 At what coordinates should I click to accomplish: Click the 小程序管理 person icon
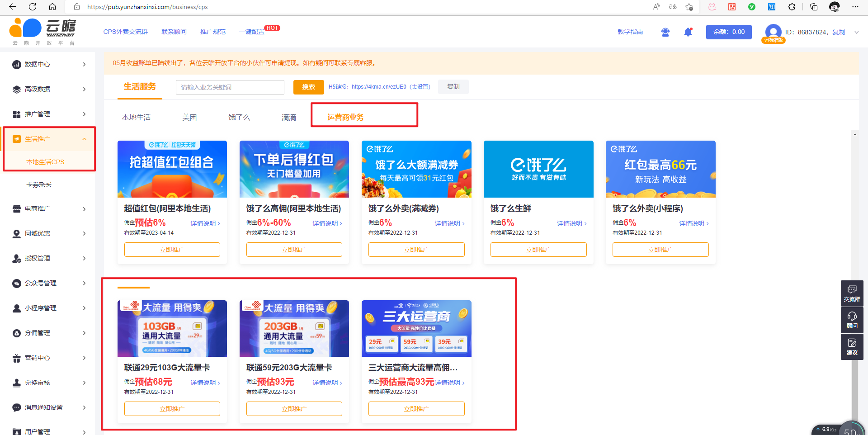click(17, 308)
